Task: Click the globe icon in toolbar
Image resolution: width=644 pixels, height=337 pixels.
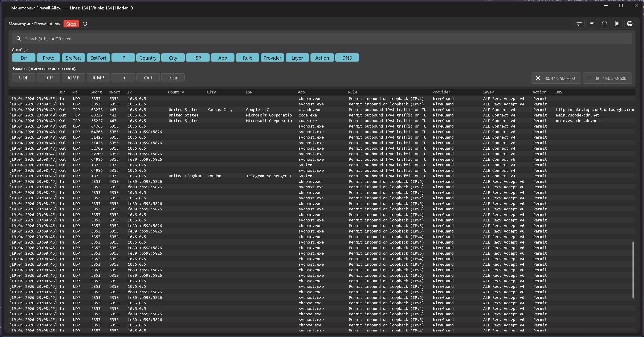Action: coord(630,24)
